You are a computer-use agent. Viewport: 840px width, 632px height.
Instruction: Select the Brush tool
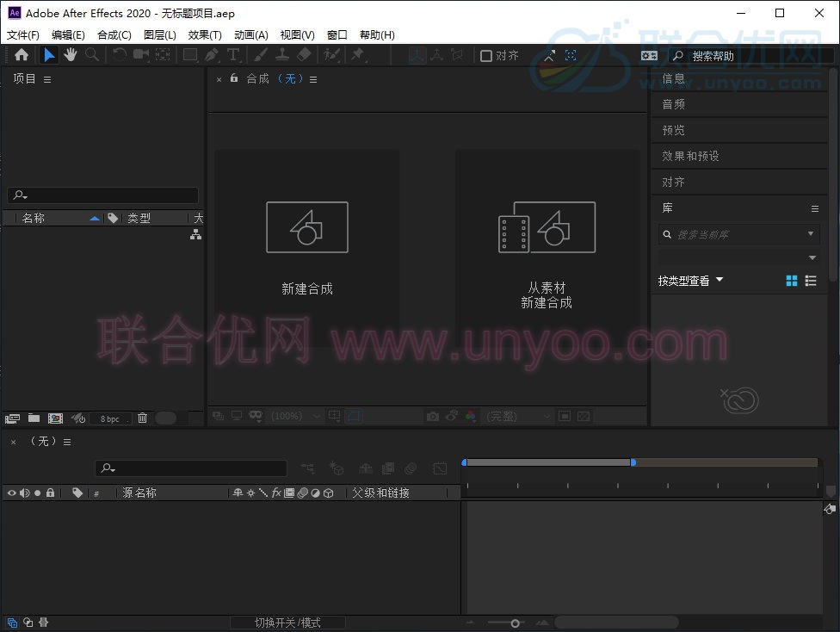(x=261, y=55)
